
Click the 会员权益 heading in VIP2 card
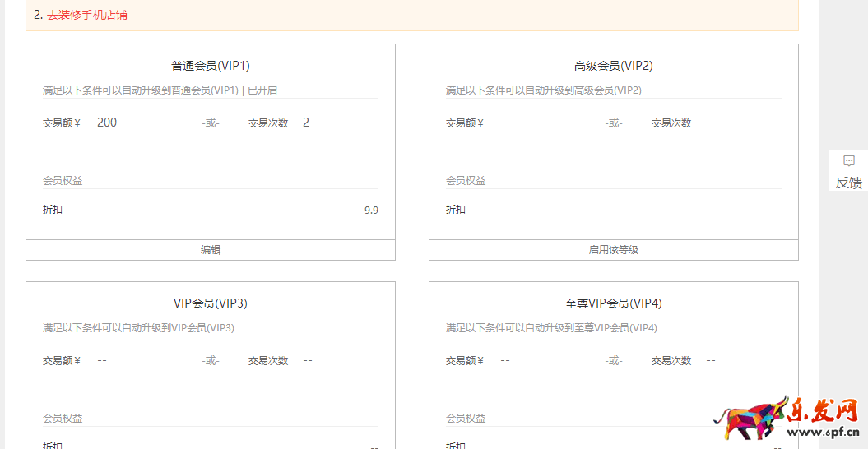466,181
